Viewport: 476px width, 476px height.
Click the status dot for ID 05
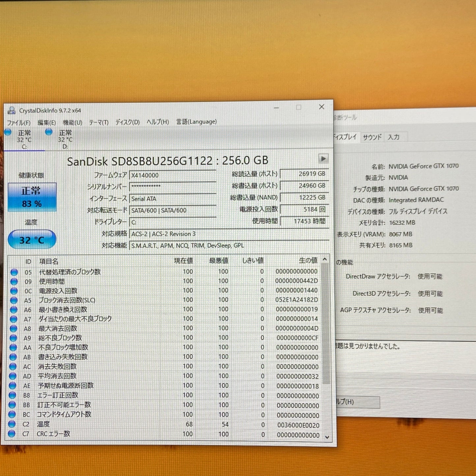tap(14, 272)
